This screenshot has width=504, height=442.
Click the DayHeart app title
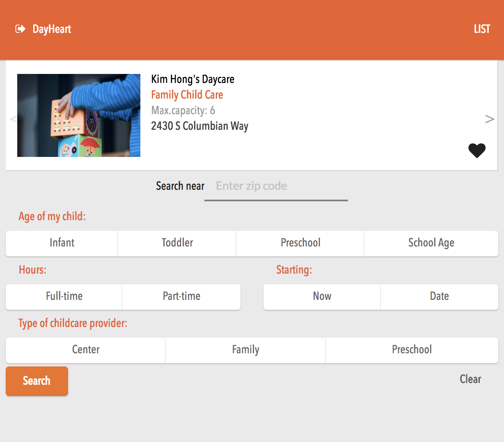tap(52, 29)
